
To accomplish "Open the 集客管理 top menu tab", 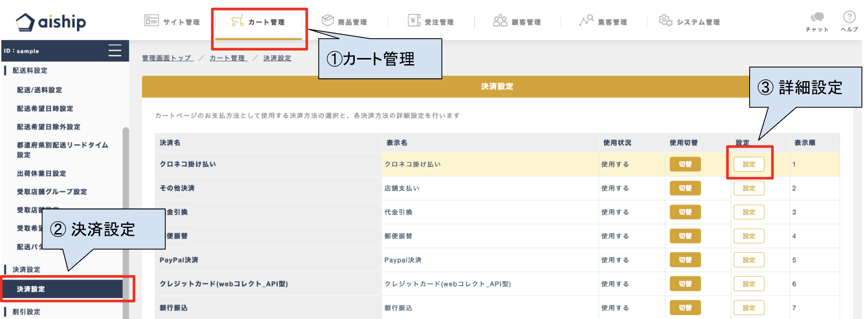I will (x=603, y=22).
